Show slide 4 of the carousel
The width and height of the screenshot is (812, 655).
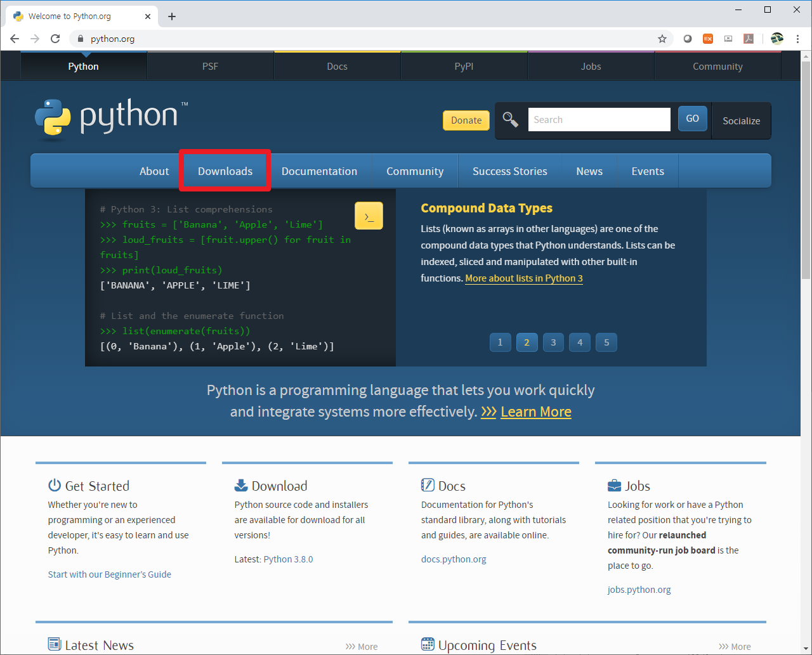tap(580, 342)
